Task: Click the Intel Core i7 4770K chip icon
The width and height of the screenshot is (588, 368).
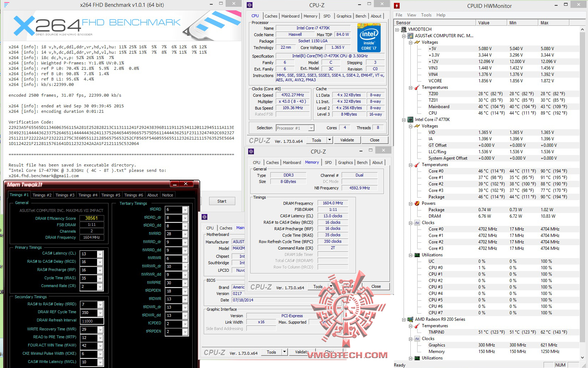Action: point(410,120)
